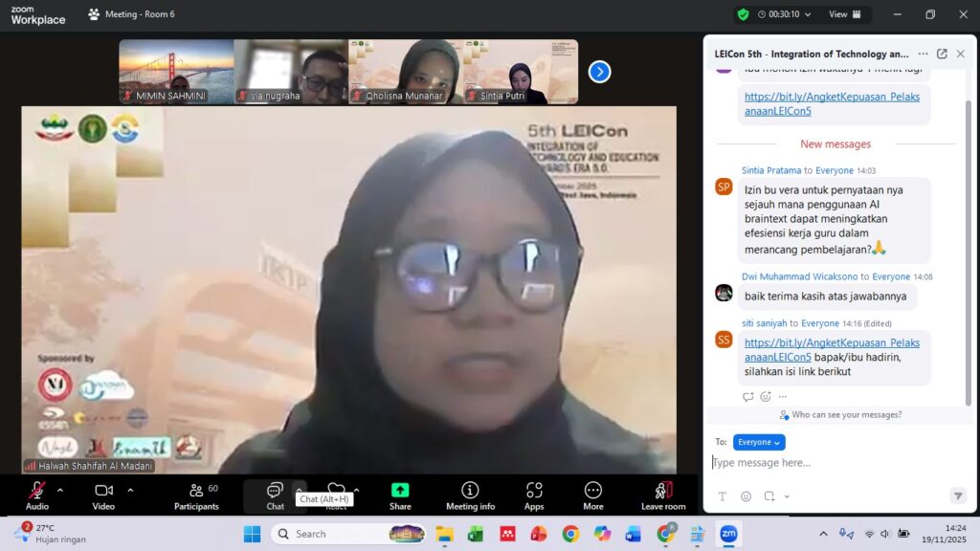Click the send message arrow icon
This screenshot has height=551, width=980.
(x=957, y=496)
